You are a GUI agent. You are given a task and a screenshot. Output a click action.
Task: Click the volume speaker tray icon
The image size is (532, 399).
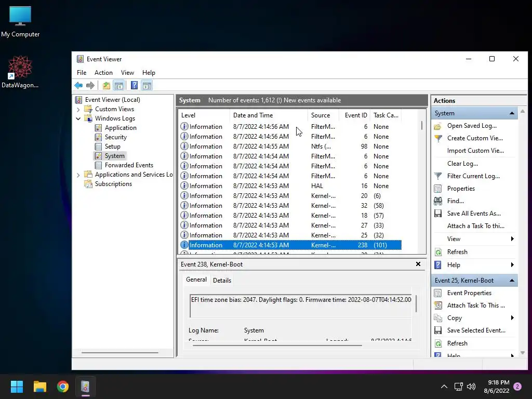[471, 387]
